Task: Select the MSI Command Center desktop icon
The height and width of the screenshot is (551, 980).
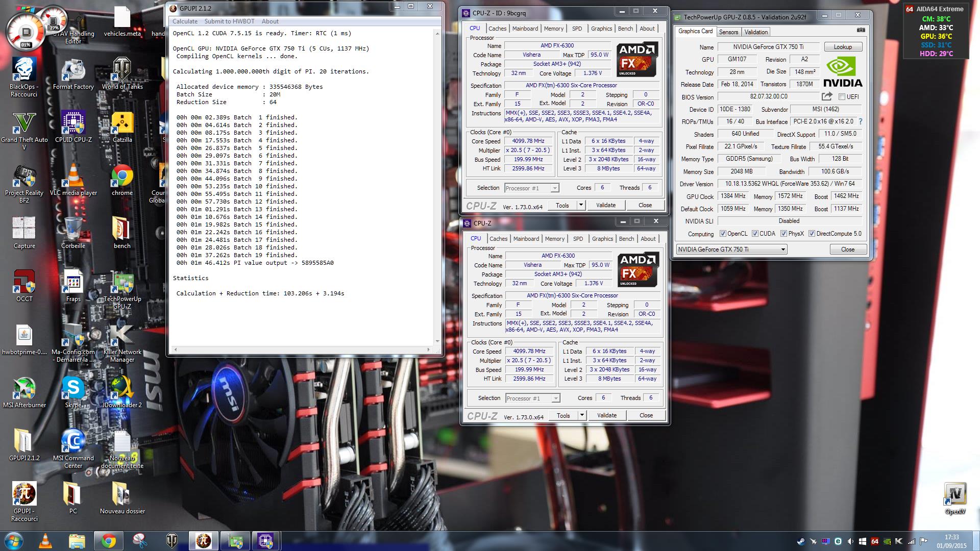Action: [73, 449]
